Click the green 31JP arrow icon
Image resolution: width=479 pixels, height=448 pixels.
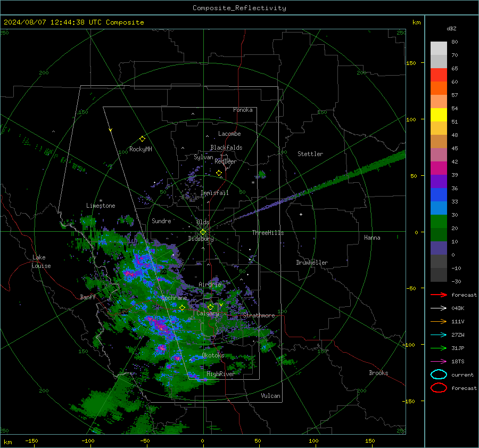(x=439, y=348)
